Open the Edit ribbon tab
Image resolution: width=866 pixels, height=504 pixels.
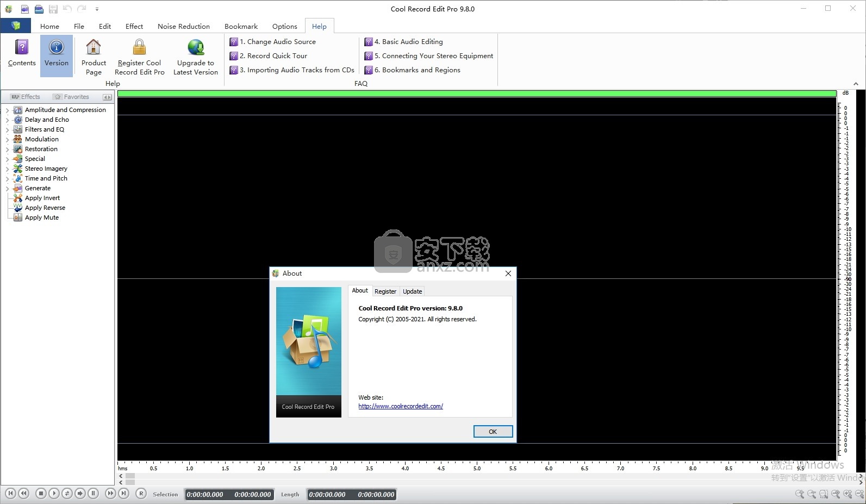point(105,26)
